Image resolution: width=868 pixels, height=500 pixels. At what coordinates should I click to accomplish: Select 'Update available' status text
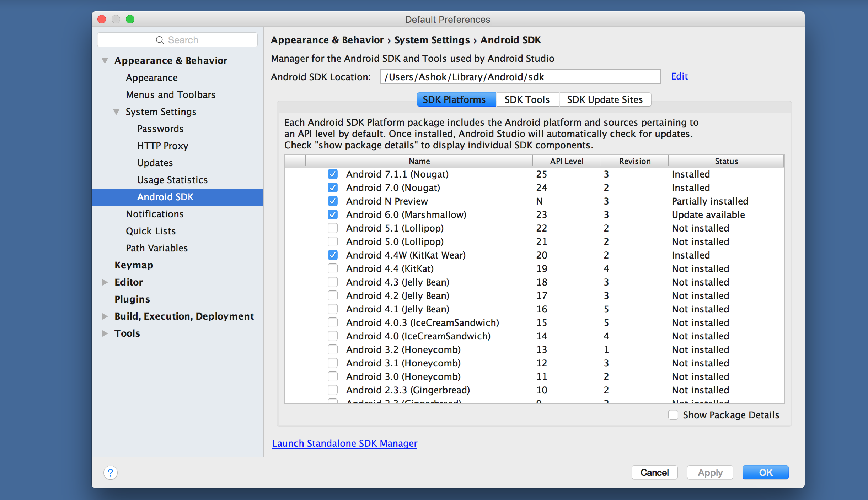(708, 215)
